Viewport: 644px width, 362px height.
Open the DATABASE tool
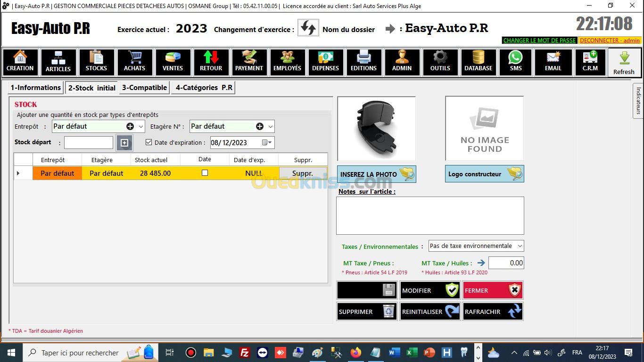[x=478, y=62]
